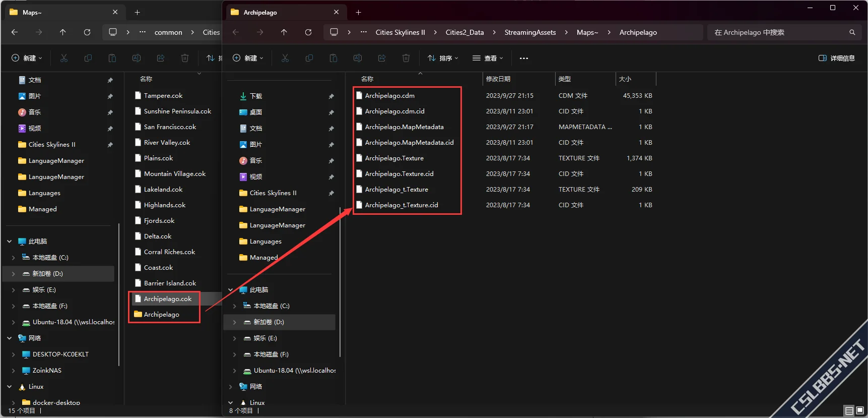The width and height of the screenshot is (868, 418).
Task: Click monitor icon in Archipelago address bar
Action: 334,32
